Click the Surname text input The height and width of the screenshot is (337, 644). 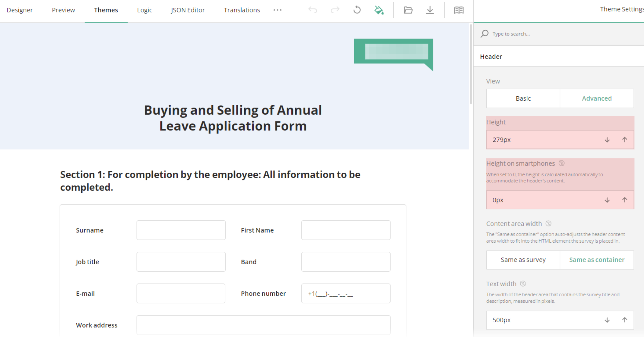[x=181, y=230]
